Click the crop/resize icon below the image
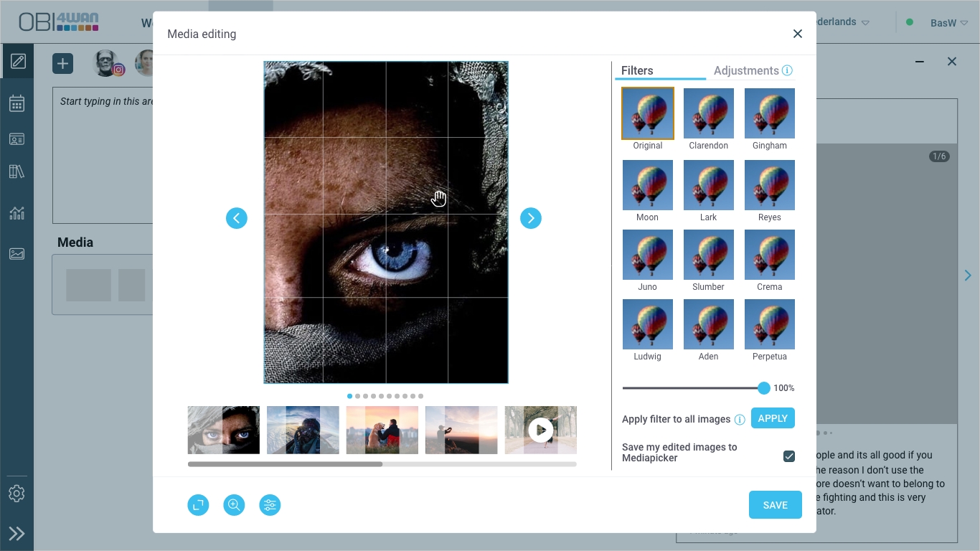 click(198, 505)
